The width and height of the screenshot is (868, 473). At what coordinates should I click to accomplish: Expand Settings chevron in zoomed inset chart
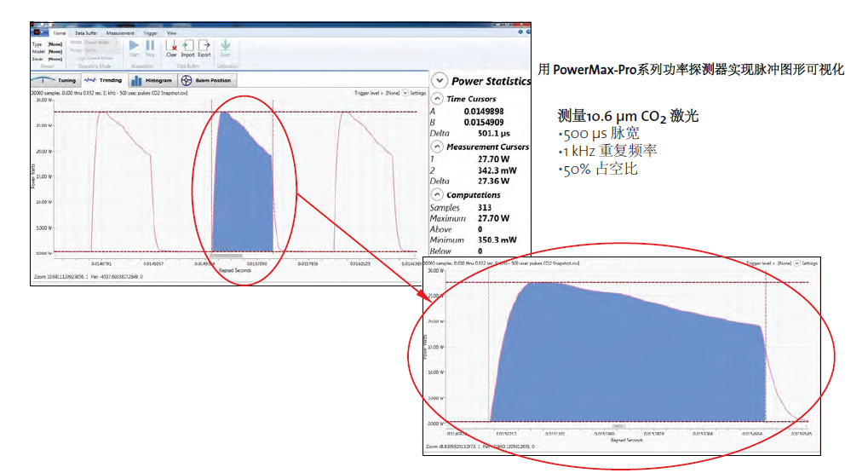797,263
